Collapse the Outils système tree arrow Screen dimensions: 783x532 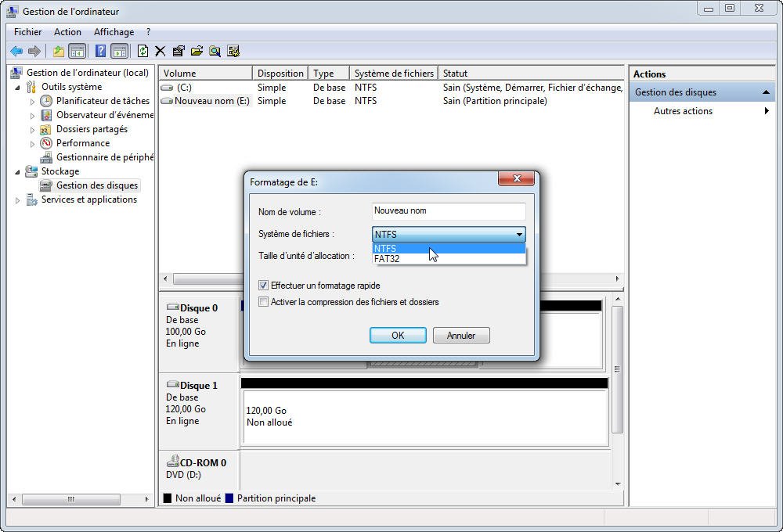pyautogui.click(x=18, y=88)
